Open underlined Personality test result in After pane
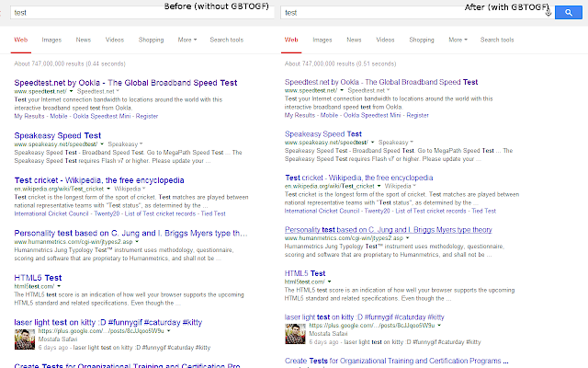This screenshot has width=588, height=368. pyautogui.click(x=388, y=230)
